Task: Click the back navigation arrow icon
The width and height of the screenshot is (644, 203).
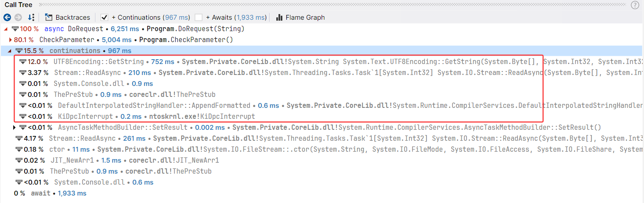Action: pos(7,18)
